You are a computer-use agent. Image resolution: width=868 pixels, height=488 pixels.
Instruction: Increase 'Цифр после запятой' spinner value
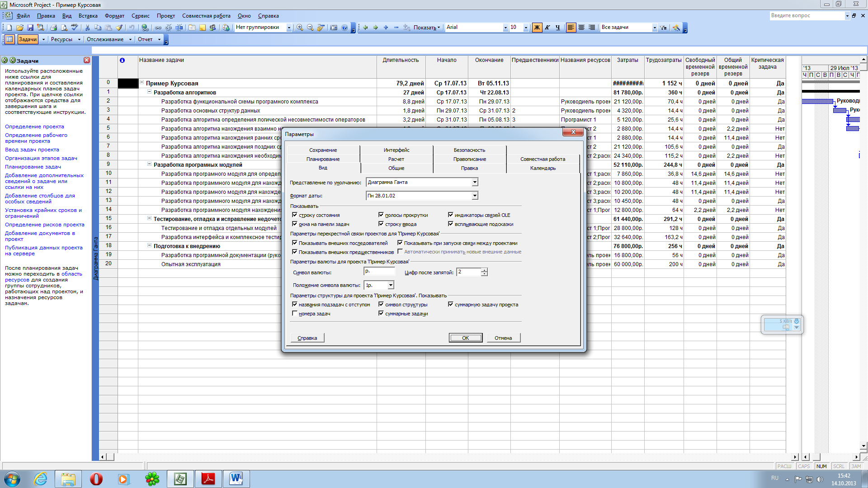pyautogui.click(x=484, y=270)
